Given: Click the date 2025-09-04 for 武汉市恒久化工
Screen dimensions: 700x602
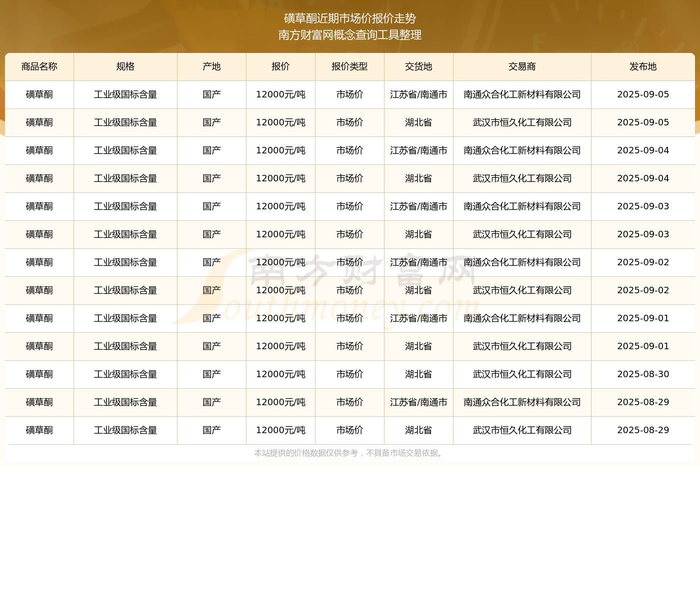Looking at the screenshot, I should pyautogui.click(x=643, y=178).
